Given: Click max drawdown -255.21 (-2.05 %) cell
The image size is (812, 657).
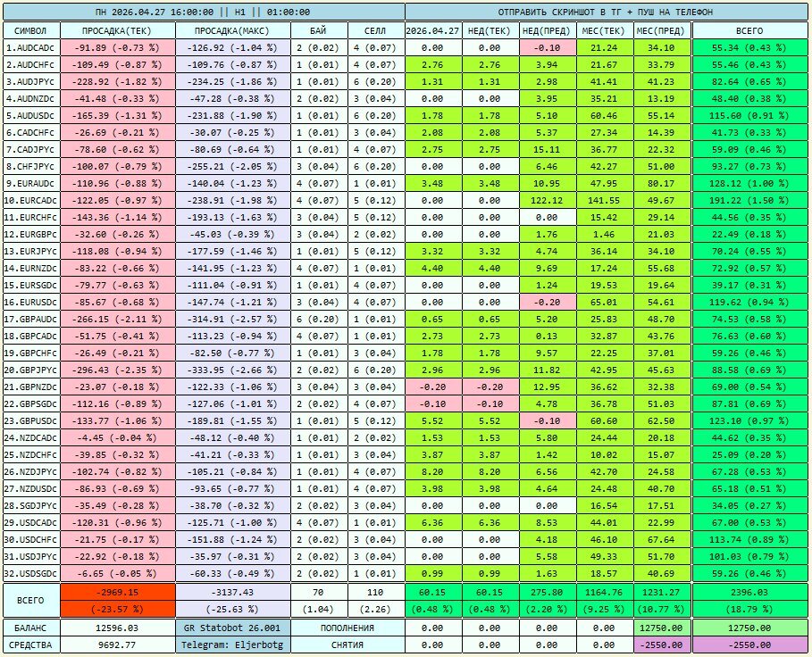Looking at the screenshot, I should (232, 167).
